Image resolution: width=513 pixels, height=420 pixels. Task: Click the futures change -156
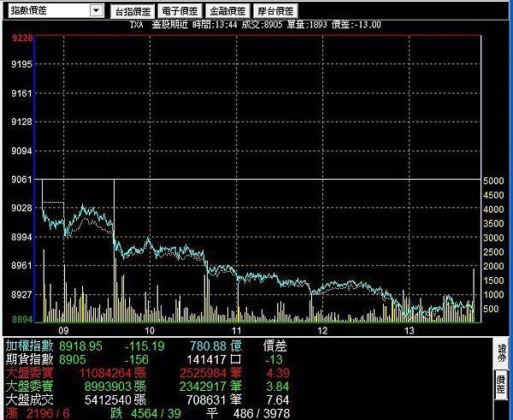click(137, 359)
